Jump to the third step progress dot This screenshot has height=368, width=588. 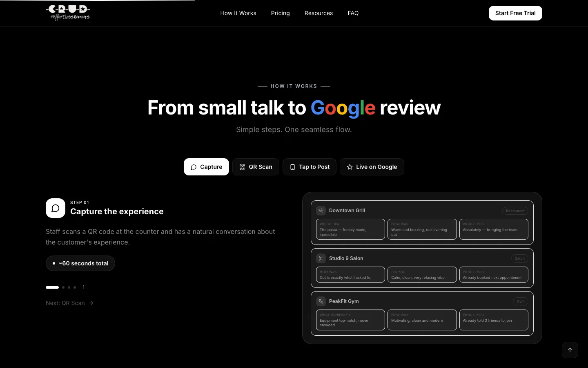pyautogui.click(x=69, y=287)
